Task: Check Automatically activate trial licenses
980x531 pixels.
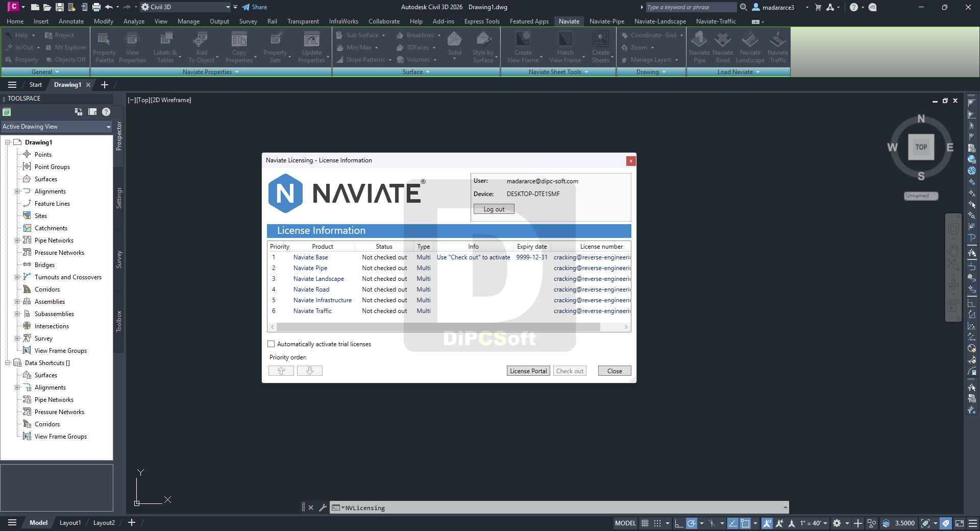Action: tap(272, 344)
